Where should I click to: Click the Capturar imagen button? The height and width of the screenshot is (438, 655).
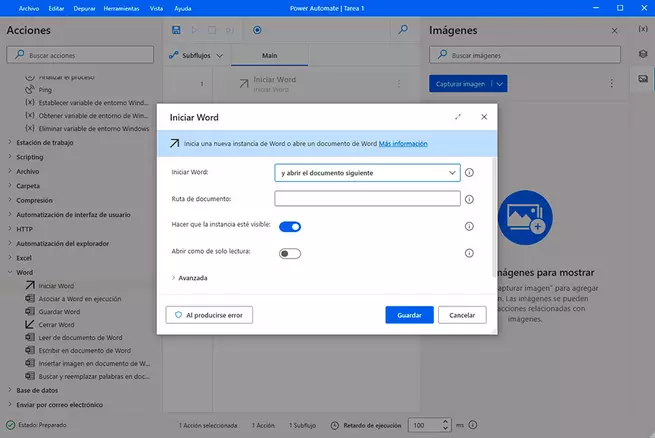pyautogui.click(x=460, y=84)
